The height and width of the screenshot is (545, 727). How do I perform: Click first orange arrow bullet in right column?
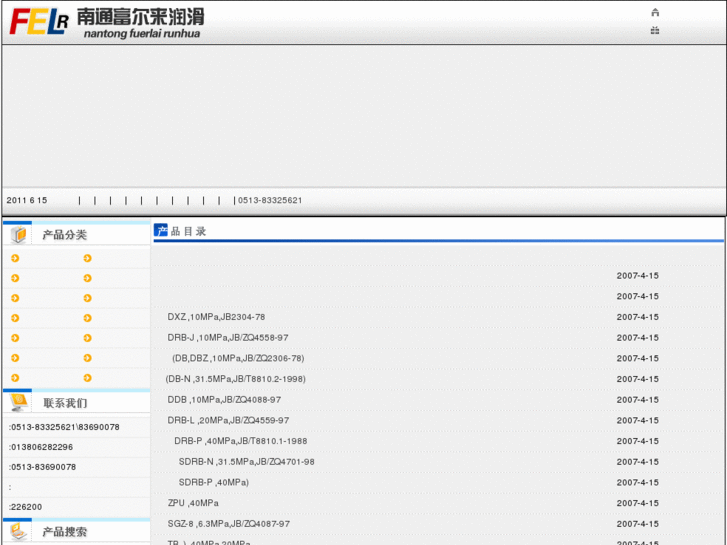(x=87, y=258)
